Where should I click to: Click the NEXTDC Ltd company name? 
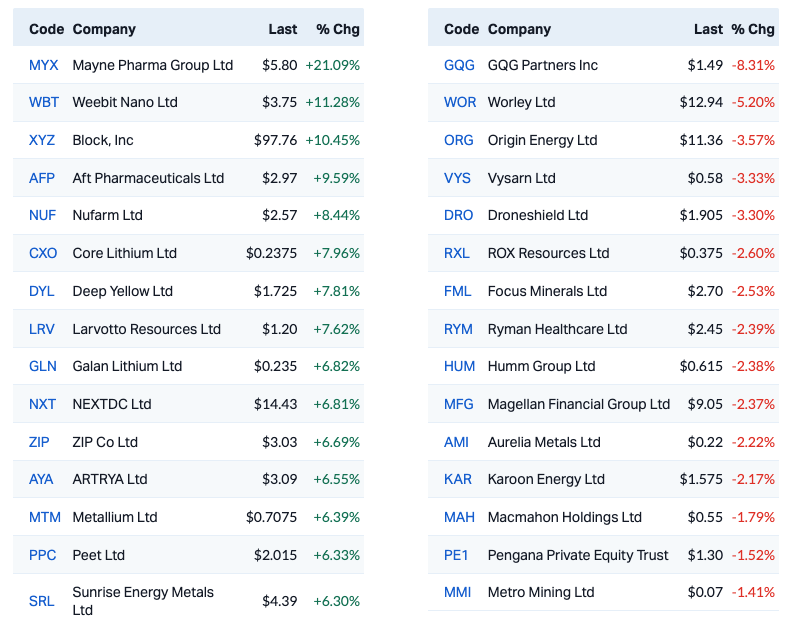tap(112, 404)
